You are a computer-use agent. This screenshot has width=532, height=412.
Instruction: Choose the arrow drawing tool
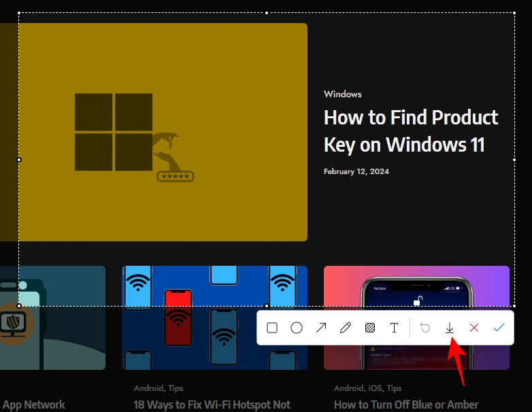pos(321,328)
